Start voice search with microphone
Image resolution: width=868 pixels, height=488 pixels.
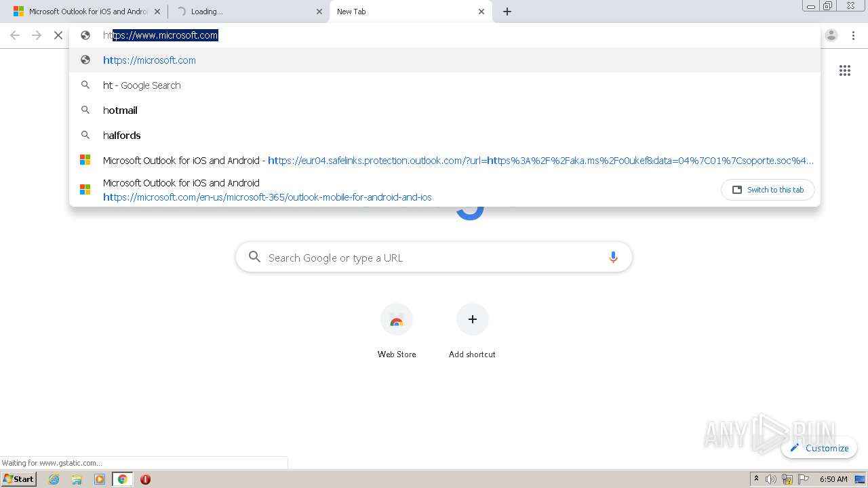[613, 258]
